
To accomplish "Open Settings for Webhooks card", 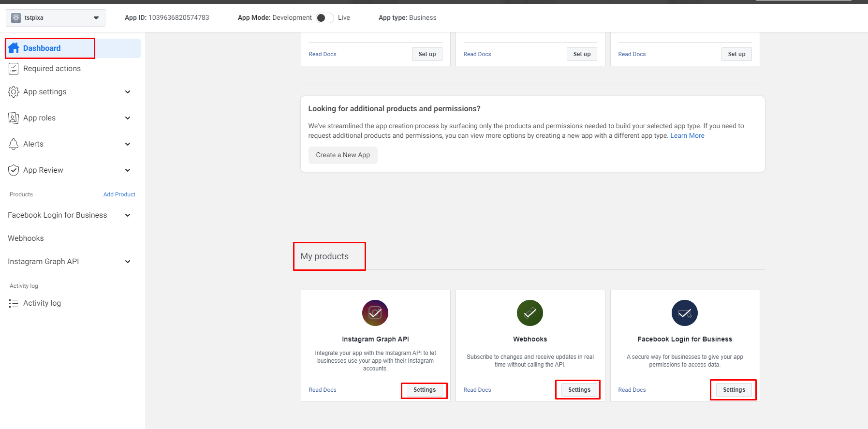I will point(579,390).
